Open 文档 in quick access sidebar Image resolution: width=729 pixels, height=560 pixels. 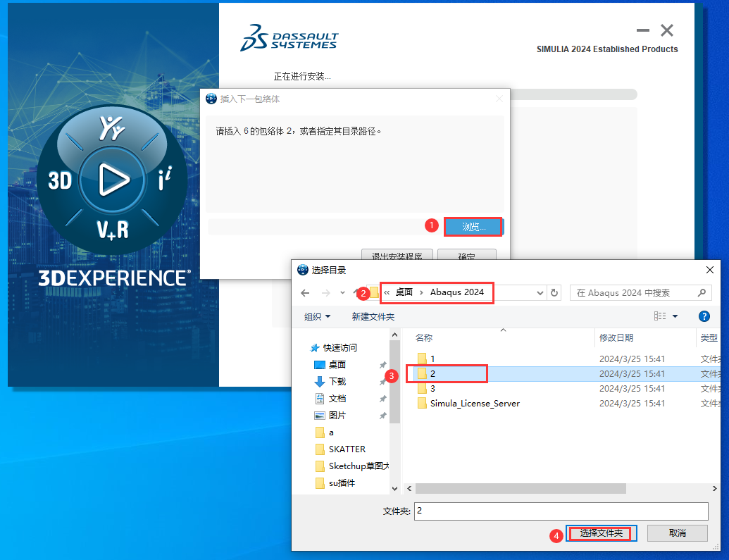(337, 399)
